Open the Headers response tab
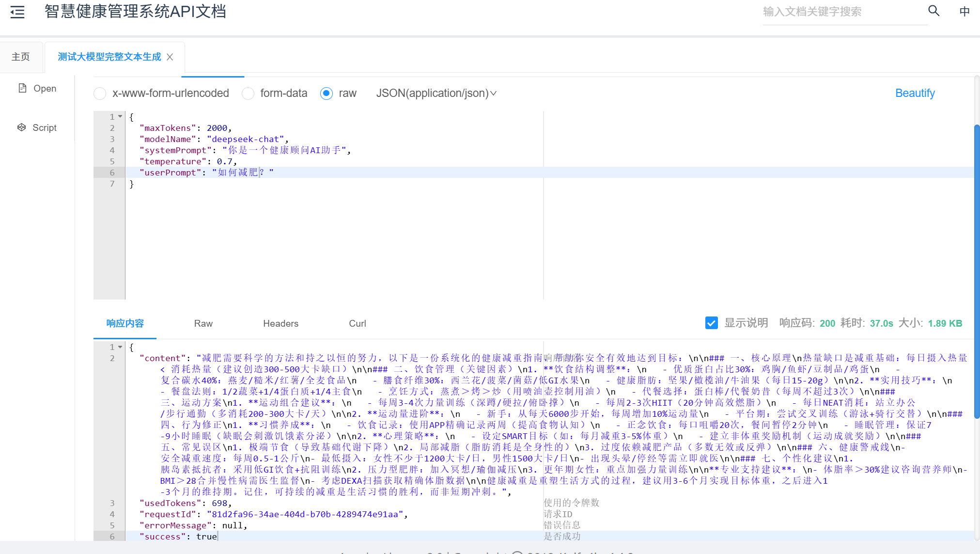 pyautogui.click(x=280, y=324)
